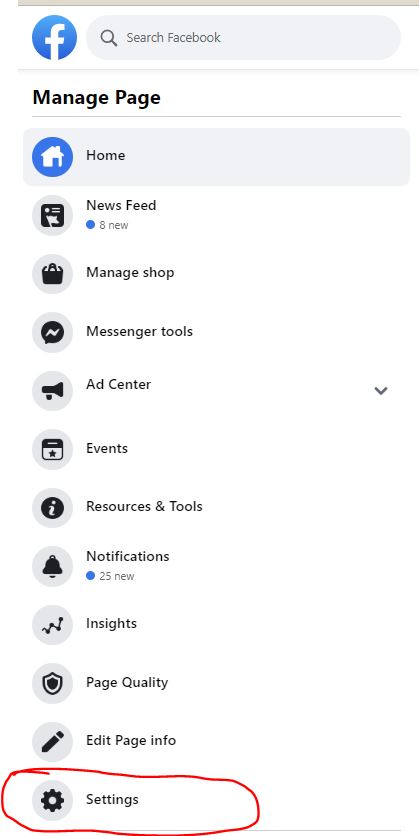Open the Page Quality shield icon
Image resolution: width=419 pixels, height=836 pixels.
(52, 683)
